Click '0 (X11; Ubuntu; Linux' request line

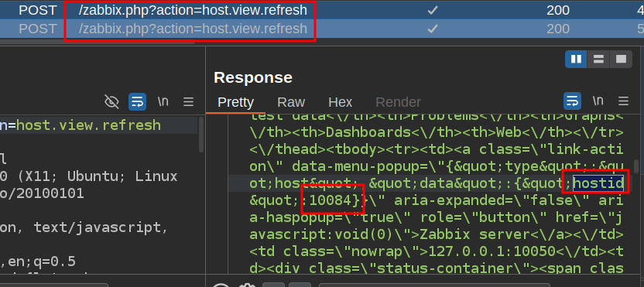[x=89, y=176]
